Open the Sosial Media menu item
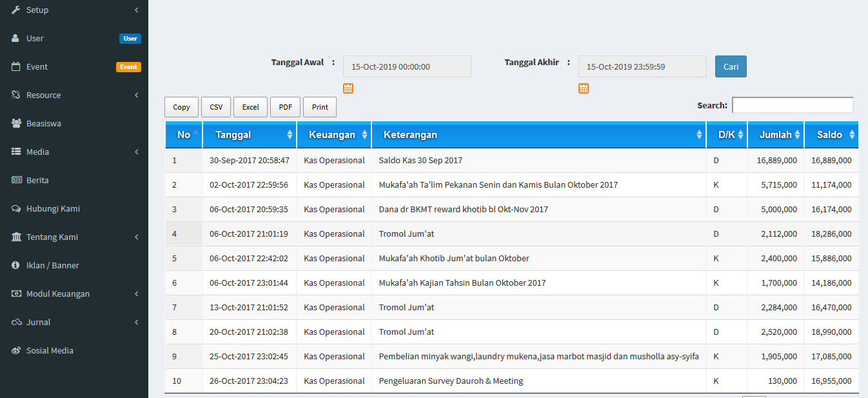The image size is (868, 398). [x=74, y=350]
